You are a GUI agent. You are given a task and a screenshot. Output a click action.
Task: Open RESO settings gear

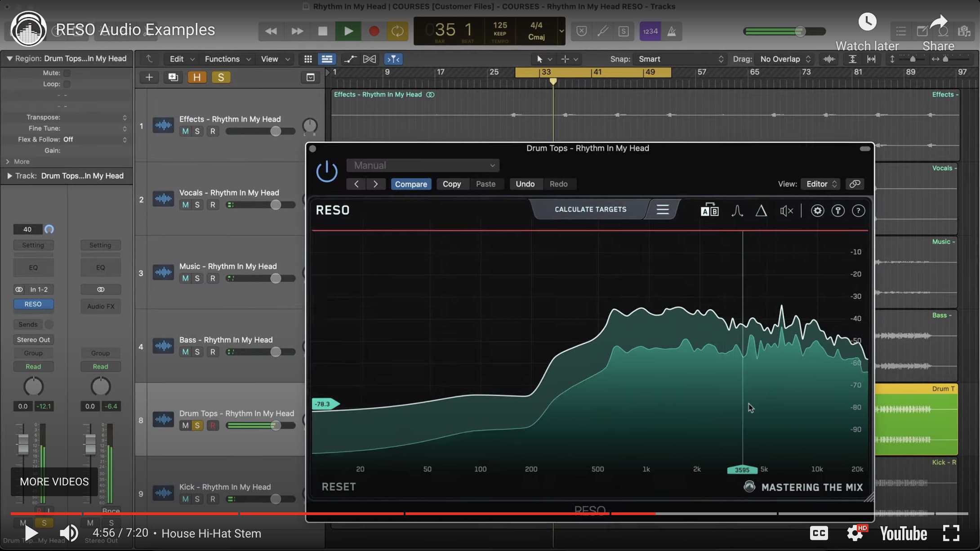[x=817, y=211]
